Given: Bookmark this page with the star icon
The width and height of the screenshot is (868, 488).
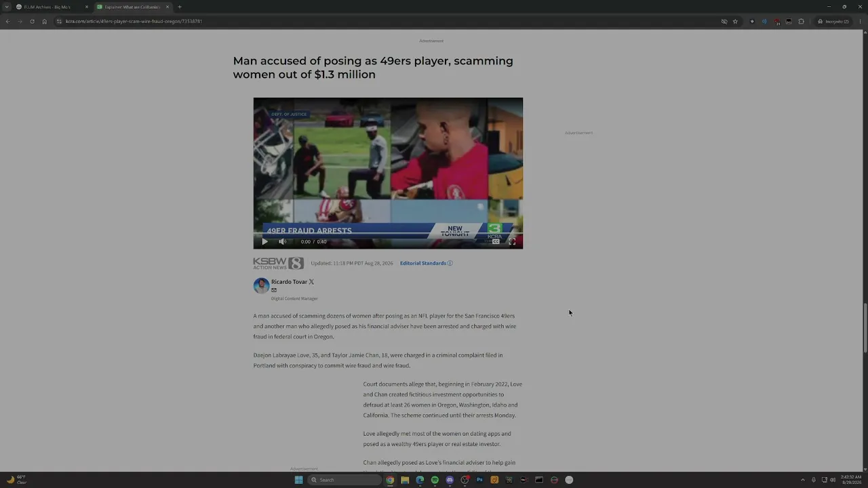Looking at the screenshot, I should (x=735, y=21).
